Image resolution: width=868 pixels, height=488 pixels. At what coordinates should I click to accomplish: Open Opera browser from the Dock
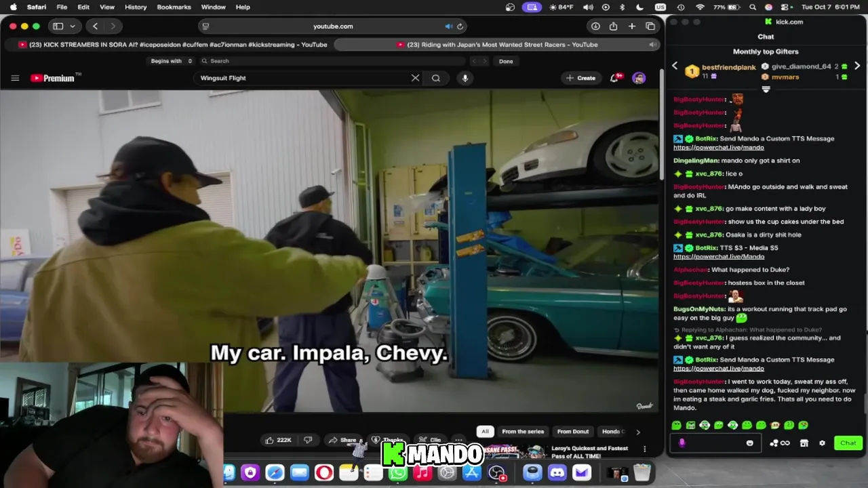pyautogui.click(x=323, y=472)
